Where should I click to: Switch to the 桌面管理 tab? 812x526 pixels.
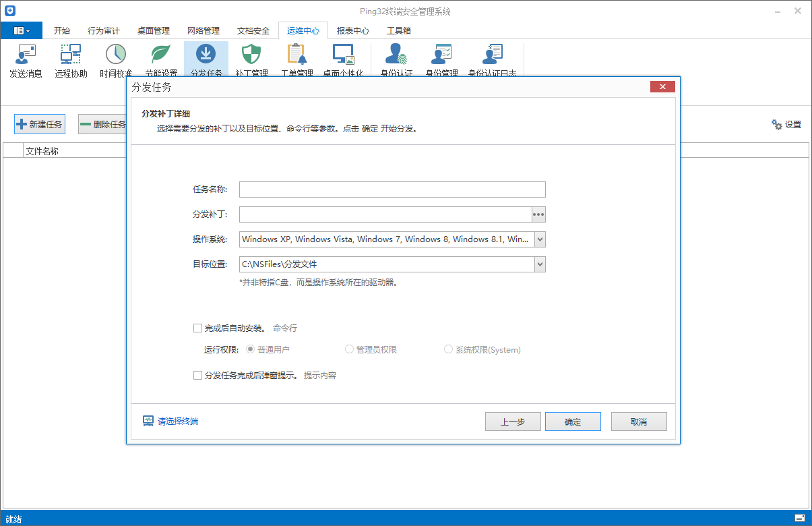tap(154, 30)
